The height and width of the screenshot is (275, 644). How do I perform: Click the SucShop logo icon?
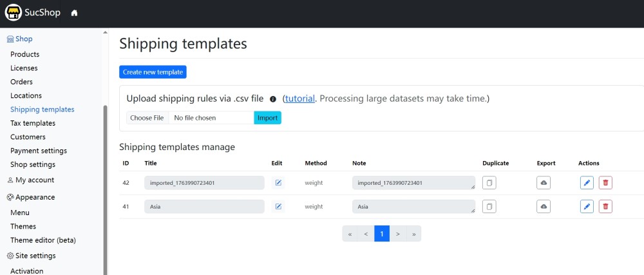point(14,13)
